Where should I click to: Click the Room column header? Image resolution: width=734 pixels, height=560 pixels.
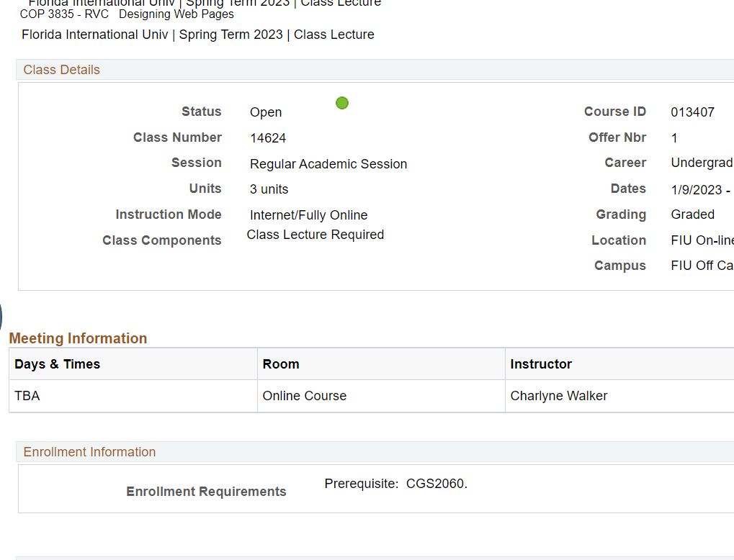281,364
